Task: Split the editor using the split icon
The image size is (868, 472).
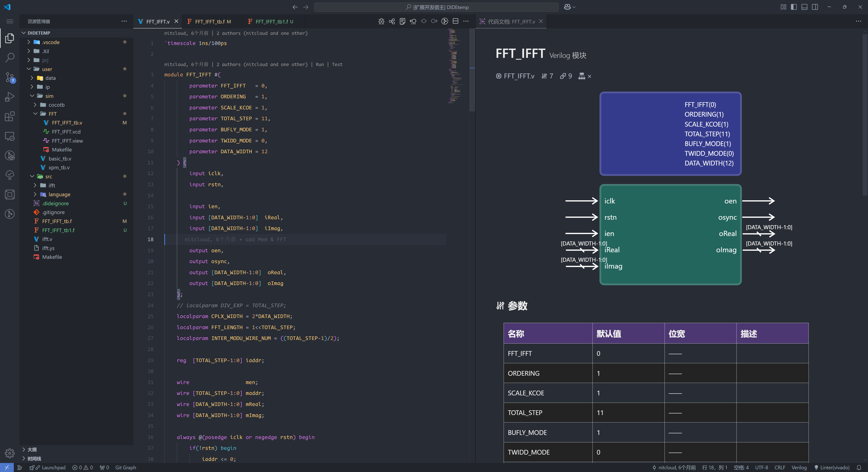Action: pyautogui.click(x=455, y=21)
